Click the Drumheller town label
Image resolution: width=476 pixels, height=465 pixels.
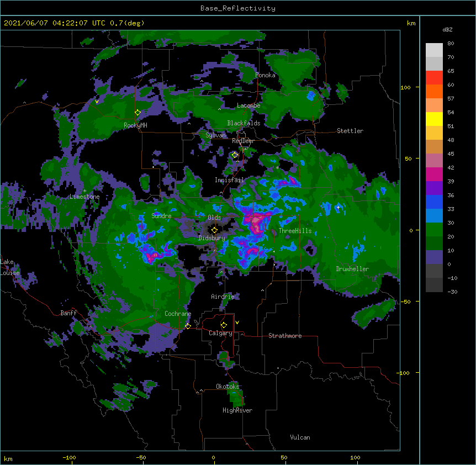click(x=352, y=269)
